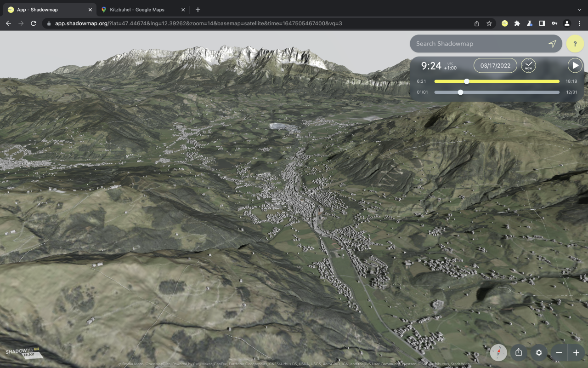Open Chrome extensions puzzle menu
The width and height of the screenshot is (588, 368).
point(517,23)
